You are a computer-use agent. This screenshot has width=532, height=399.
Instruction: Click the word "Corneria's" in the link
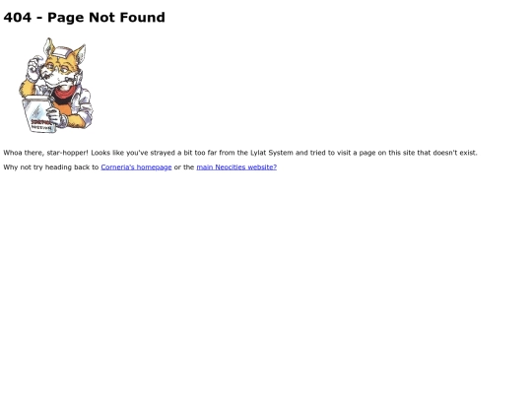(x=117, y=167)
